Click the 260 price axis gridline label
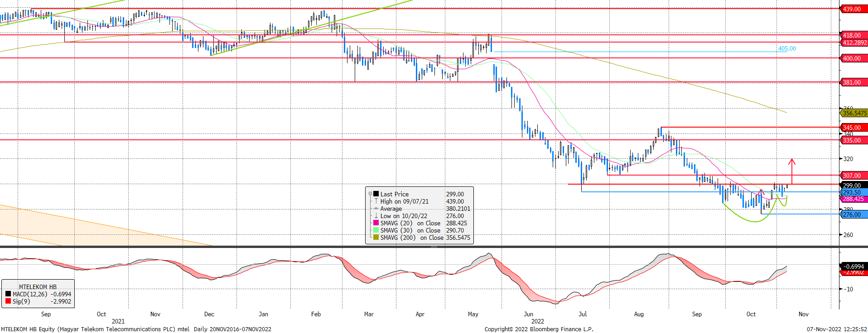The width and height of the screenshot is (868, 333). click(x=848, y=235)
